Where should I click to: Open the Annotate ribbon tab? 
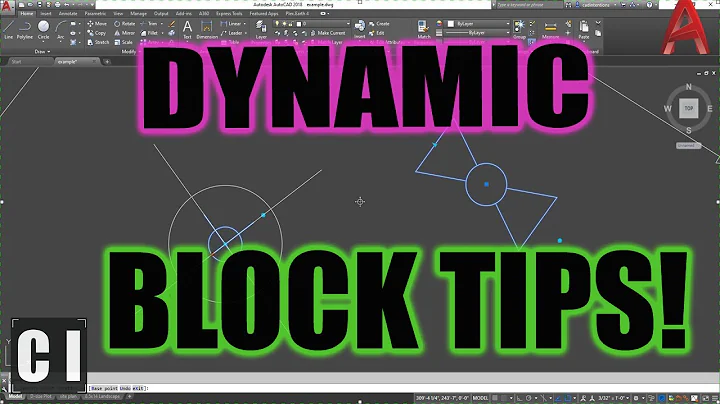[68, 14]
